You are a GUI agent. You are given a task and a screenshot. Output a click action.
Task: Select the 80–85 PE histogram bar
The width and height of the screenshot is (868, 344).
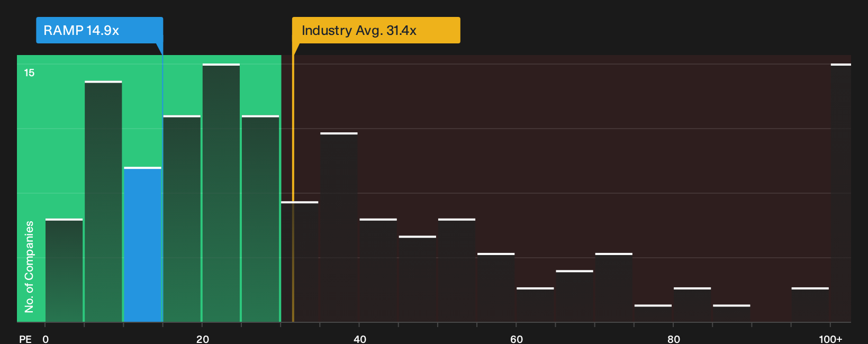coord(692,305)
